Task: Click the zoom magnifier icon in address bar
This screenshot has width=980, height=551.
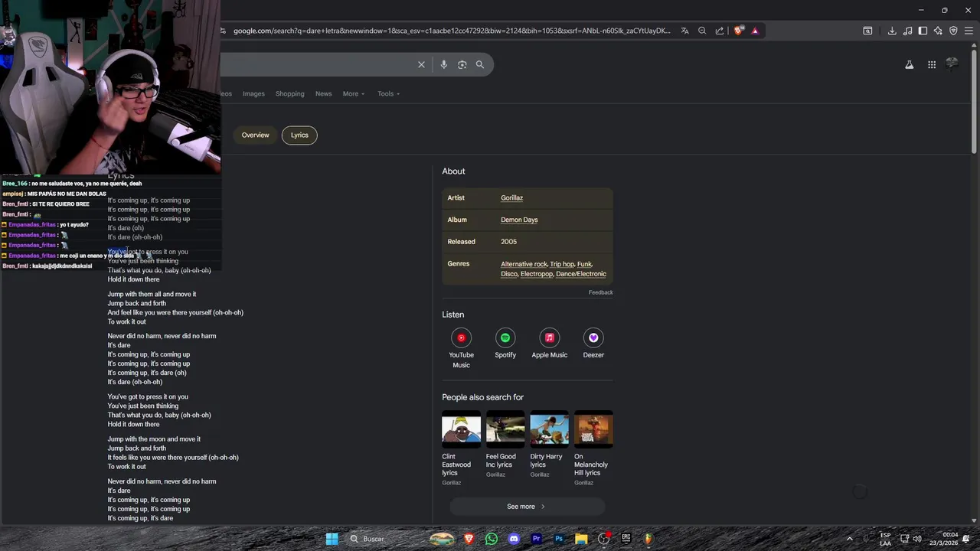Action: pos(702,31)
